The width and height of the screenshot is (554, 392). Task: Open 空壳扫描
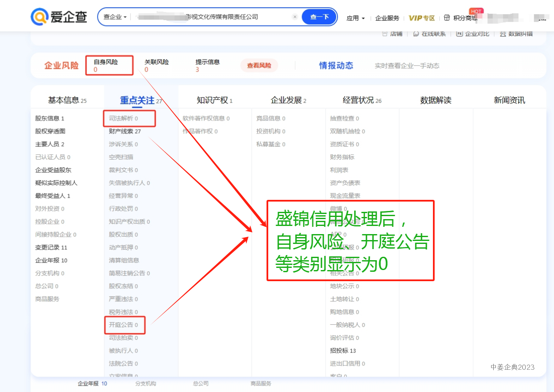121,157
